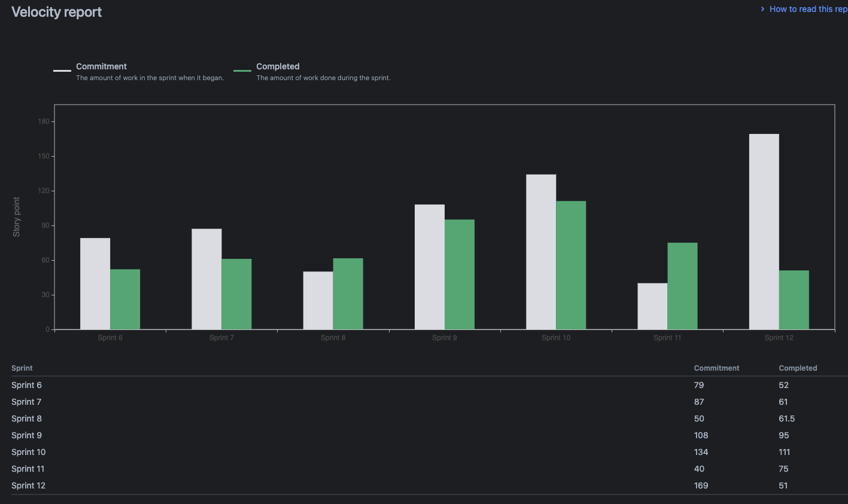Click the Completed column header in the table
Viewport: 848px width, 504px height.
[798, 368]
